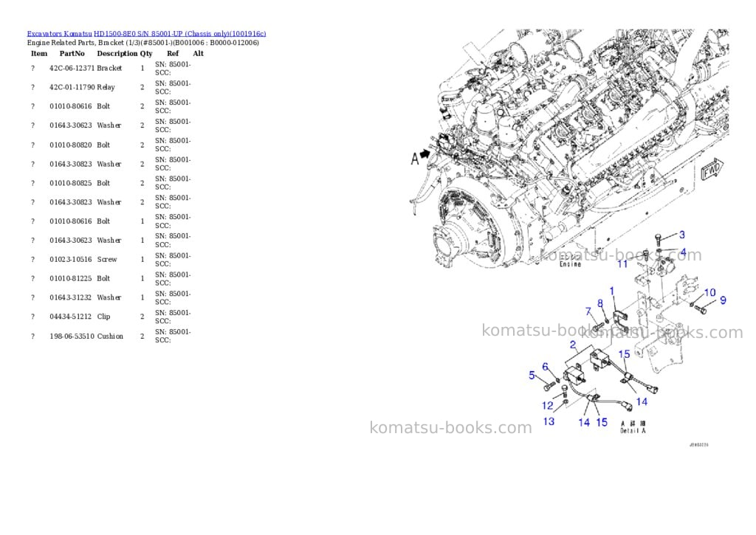Select part number 01010-80825
This screenshot has width=756, height=535.
tap(70, 183)
